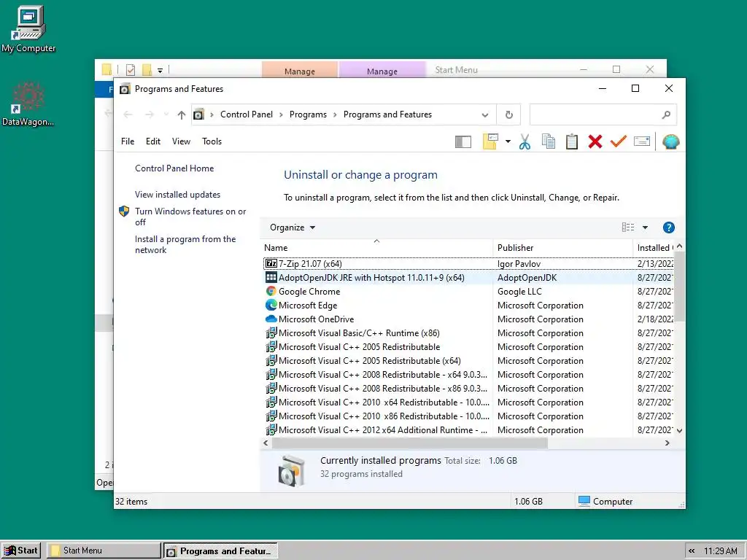Click the blue Help question mark icon
747x560 pixels.
pyautogui.click(x=668, y=227)
